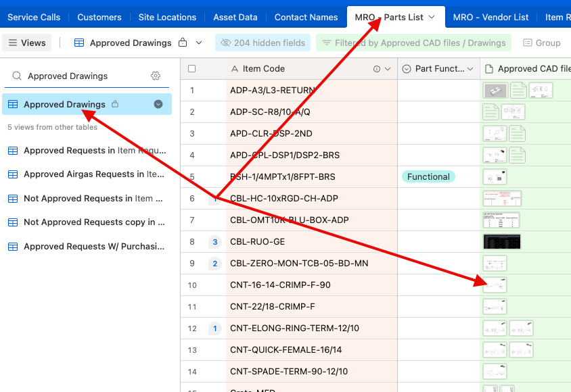
Task: Open the Filtered by Approved CAD files filter
Action: [x=413, y=43]
